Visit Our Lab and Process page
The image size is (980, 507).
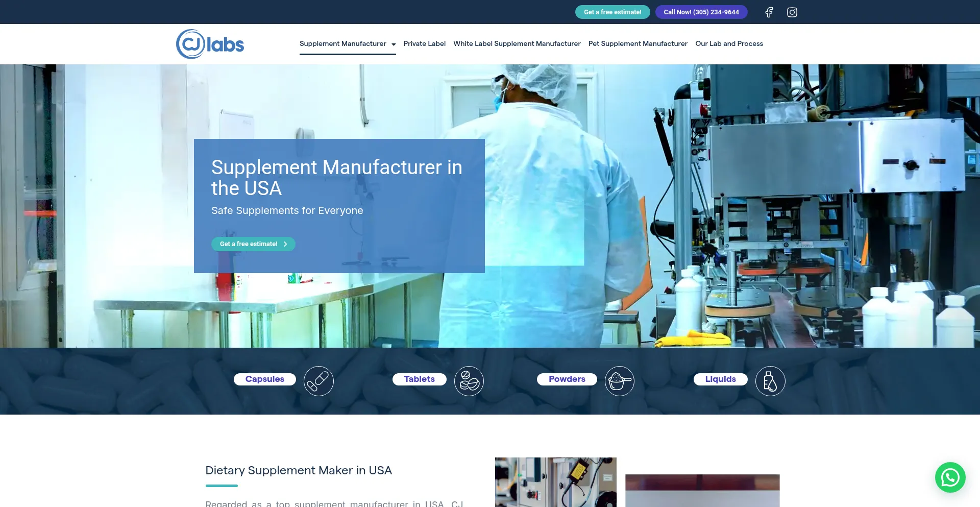click(729, 43)
